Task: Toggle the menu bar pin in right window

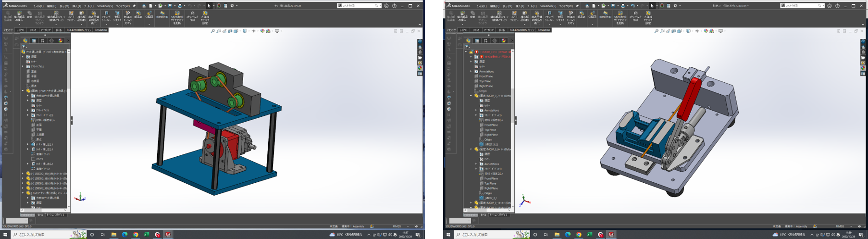Action: click(x=577, y=6)
